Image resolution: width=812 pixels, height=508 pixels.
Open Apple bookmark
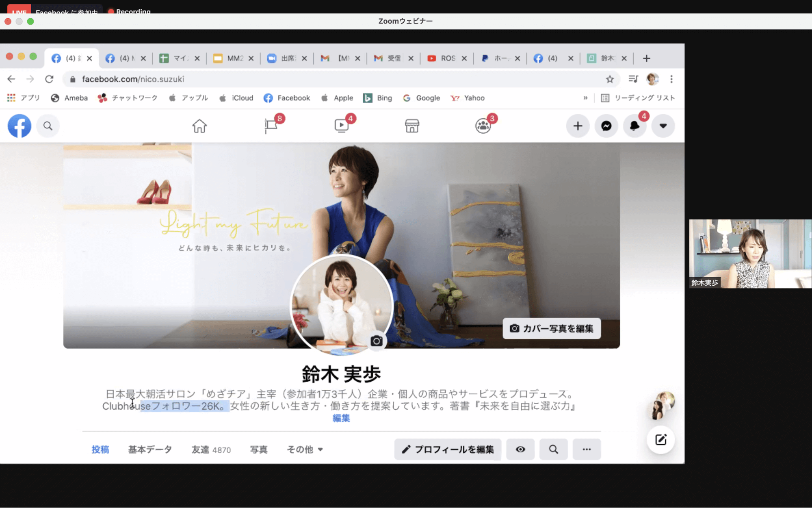[x=337, y=98]
